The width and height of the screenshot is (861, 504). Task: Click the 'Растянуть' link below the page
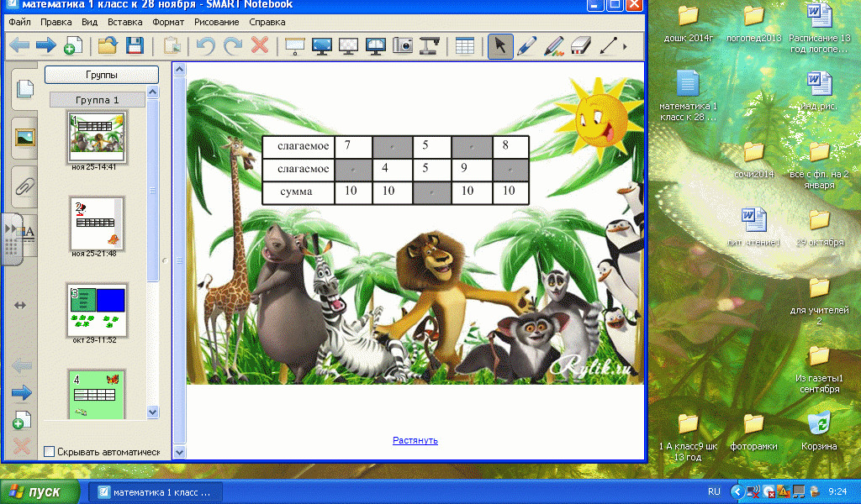coord(415,440)
